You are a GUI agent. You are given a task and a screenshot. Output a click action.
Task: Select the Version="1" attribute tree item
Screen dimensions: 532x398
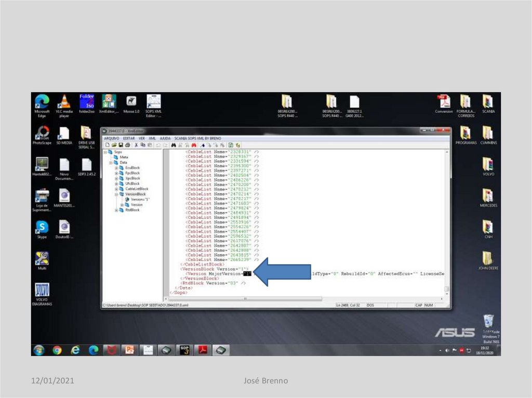click(140, 199)
